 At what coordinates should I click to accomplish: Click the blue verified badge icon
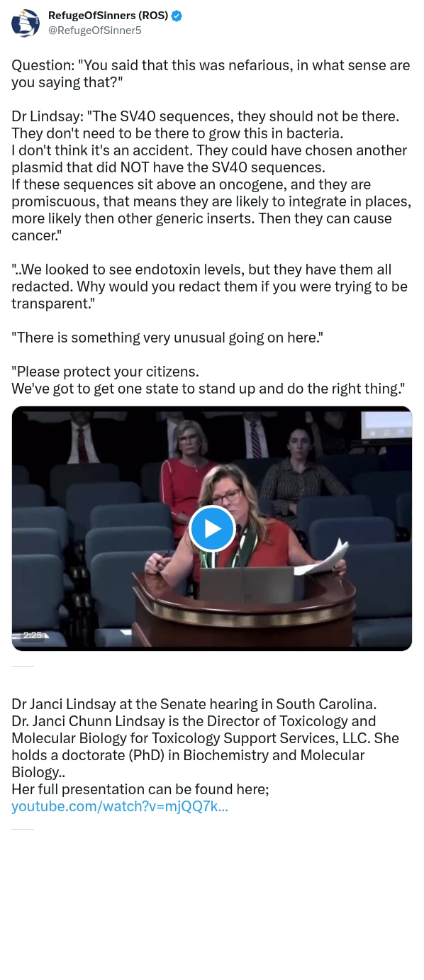coord(177,16)
